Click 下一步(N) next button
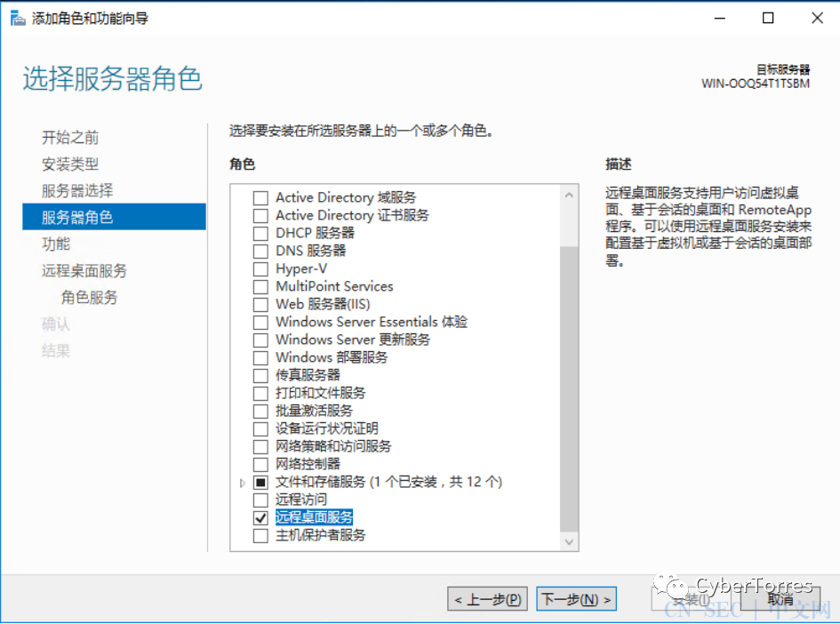 point(576,599)
